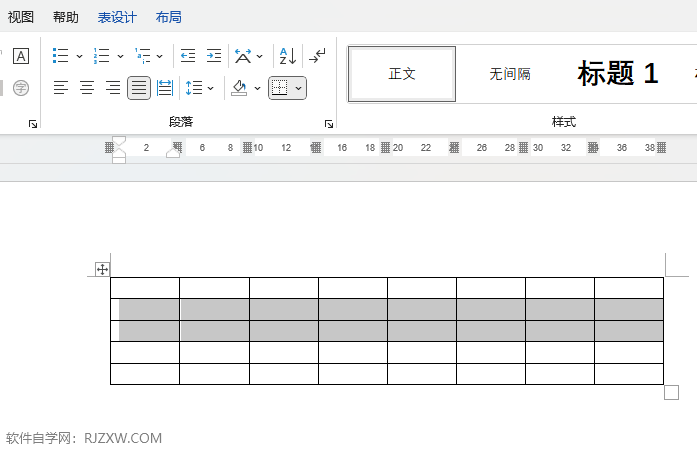Apply the 标题 1 style
This screenshot has width=697, height=455.
pyautogui.click(x=618, y=74)
